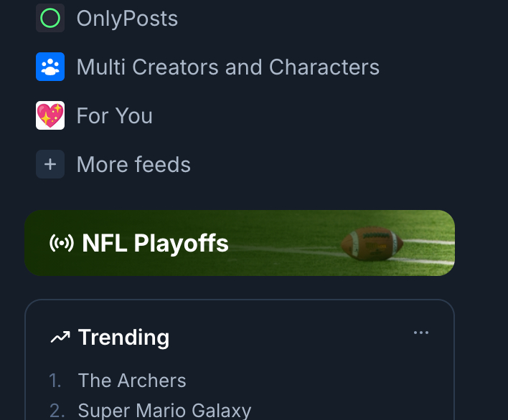Click the number 2 trending rank
Viewport: 508px width, 420px height.
tap(57, 411)
